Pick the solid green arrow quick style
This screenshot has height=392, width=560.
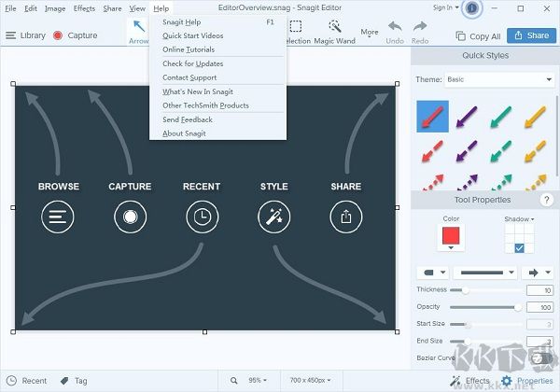pos(500,117)
